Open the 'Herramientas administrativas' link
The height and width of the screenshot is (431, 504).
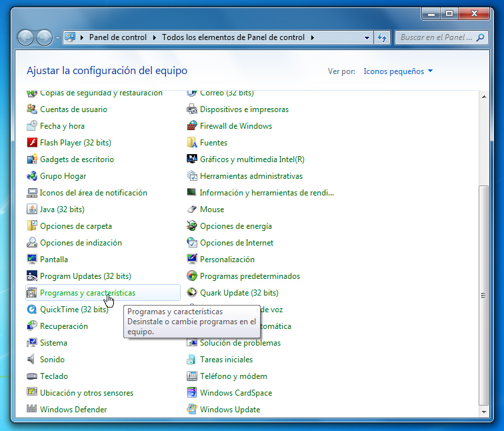coord(251,176)
